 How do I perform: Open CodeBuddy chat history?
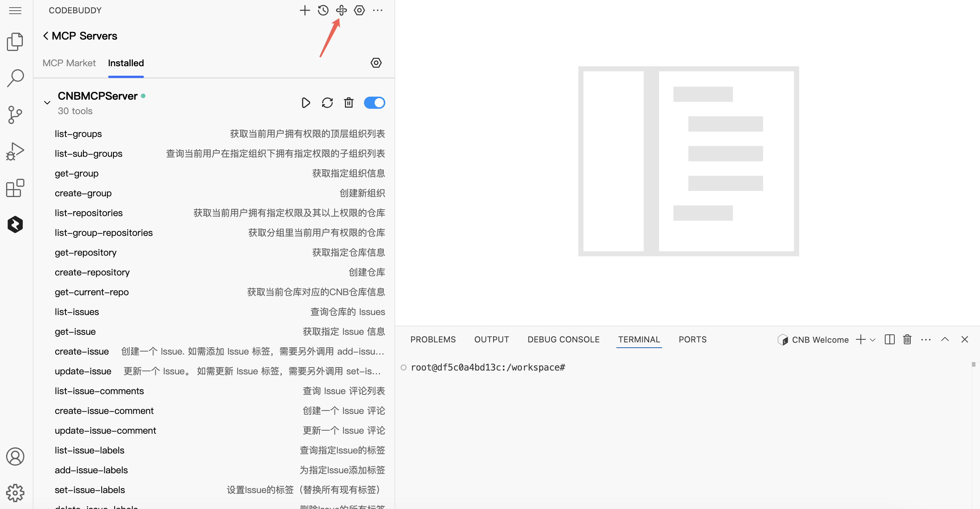click(x=323, y=10)
